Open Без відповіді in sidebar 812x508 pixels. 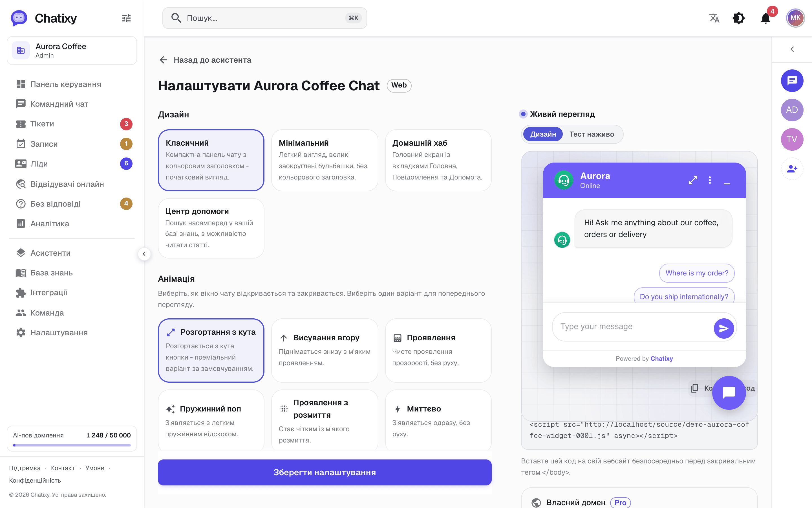pyautogui.click(x=72, y=203)
